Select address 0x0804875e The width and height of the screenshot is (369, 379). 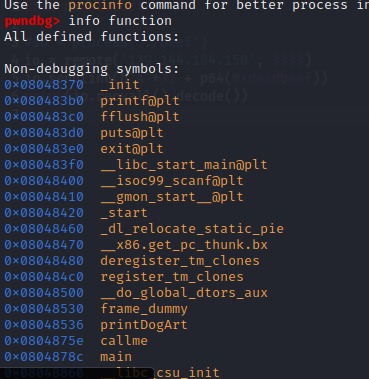pyautogui.click(x=44, y=341)
